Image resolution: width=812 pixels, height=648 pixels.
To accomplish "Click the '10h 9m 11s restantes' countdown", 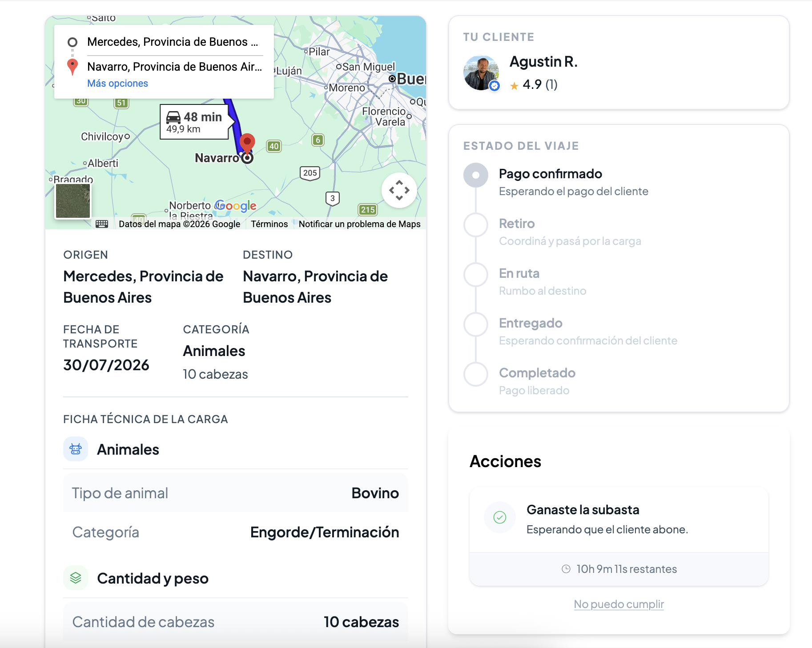I will 627,569.
